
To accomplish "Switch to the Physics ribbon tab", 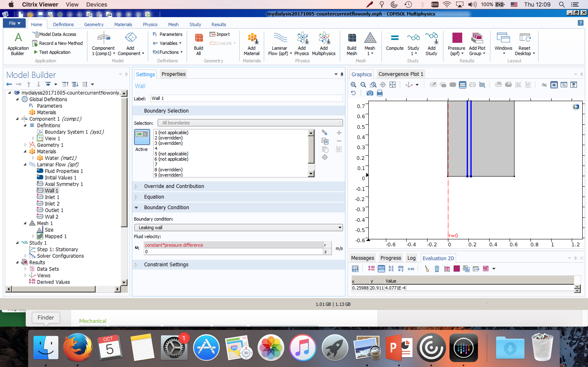I will click(150, 24).
